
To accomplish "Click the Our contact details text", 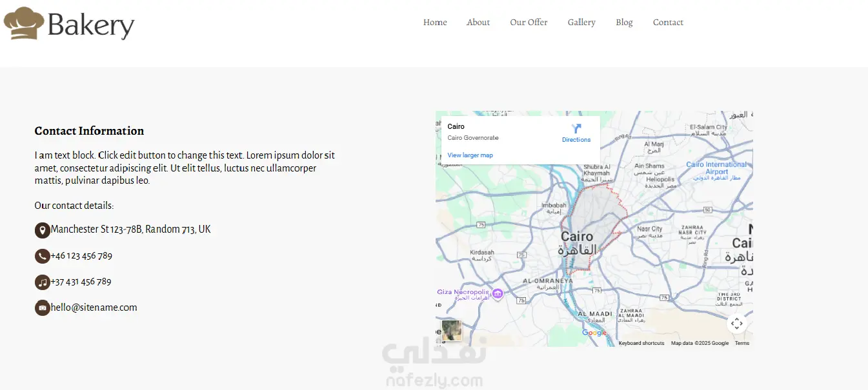I will point(74,206).
